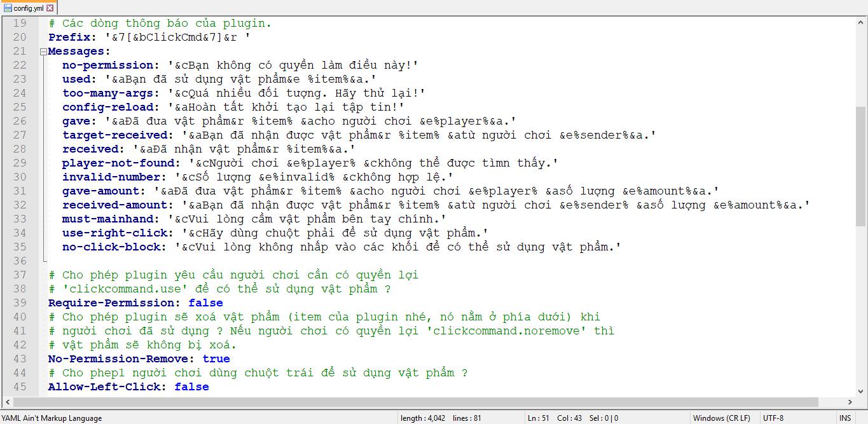Click the 'player-not-found' key
868x424 pixels.
(x=118, y=163)
